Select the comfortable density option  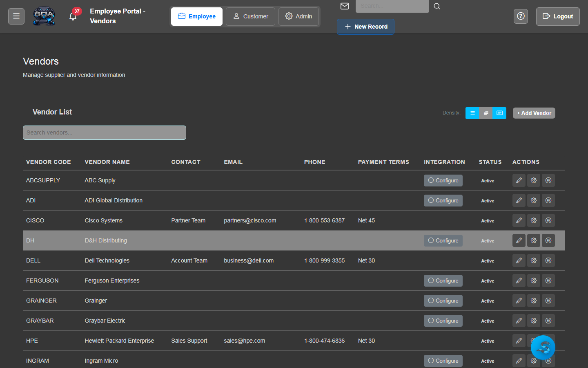(x=499, y=113)
